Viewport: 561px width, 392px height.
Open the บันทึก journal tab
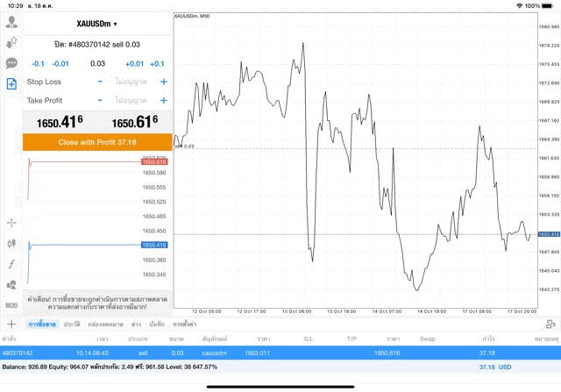click(x=157, y=324)
